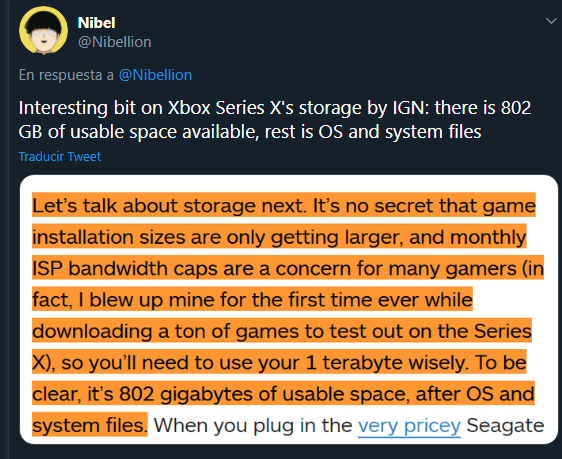Click the tweet text mentioning IGN

[275, 120]
